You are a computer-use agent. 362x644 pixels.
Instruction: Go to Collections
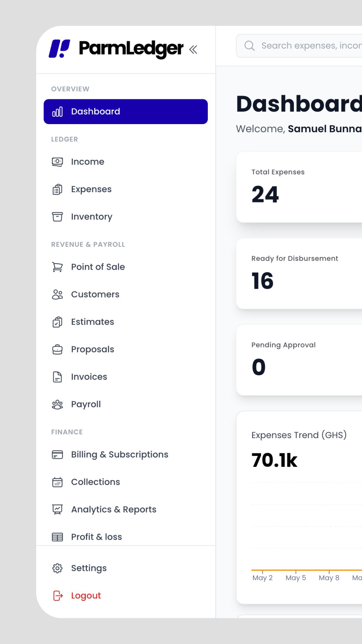coord(126,482)
